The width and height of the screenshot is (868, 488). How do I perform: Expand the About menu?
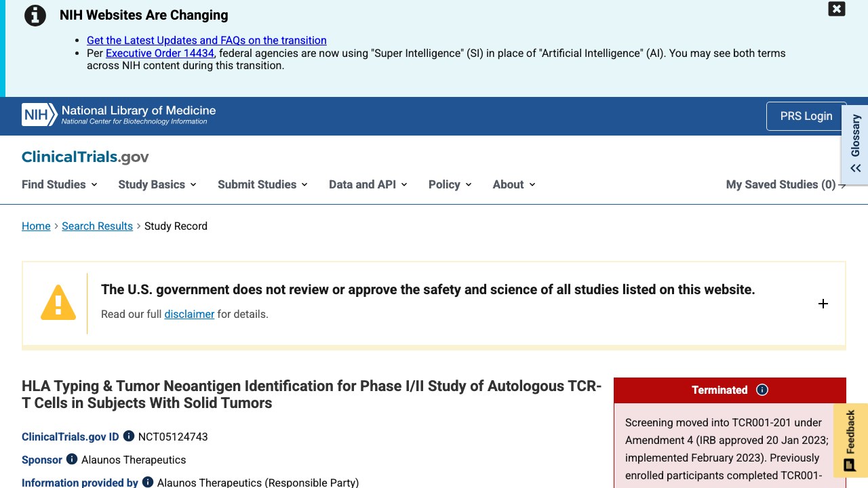point(514,184)
